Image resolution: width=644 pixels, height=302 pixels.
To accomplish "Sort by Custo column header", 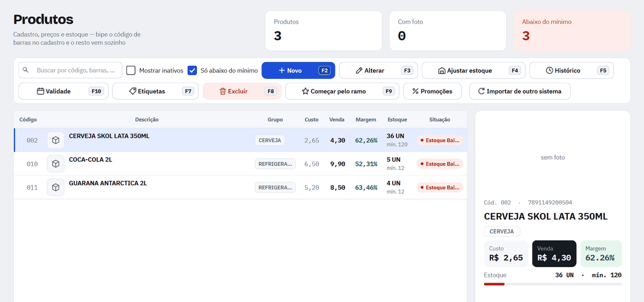I will [x=311, y=120].
